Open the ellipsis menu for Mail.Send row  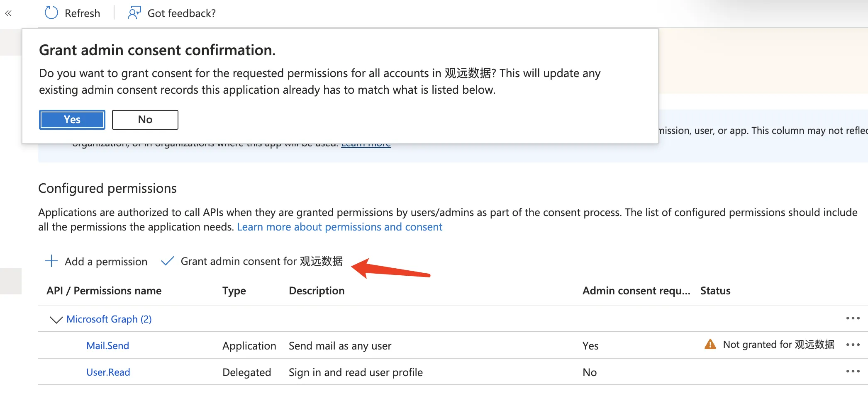click(853, 345)
